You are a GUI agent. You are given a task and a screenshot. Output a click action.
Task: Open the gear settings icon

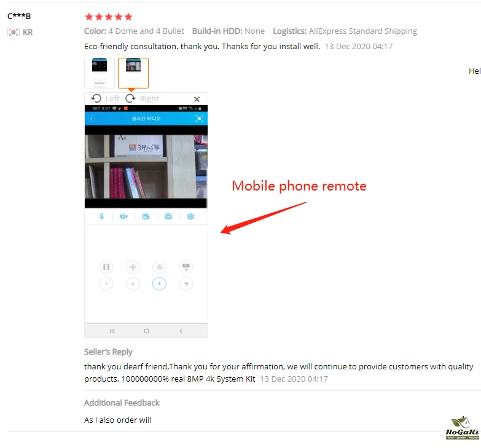pos(190,217)
